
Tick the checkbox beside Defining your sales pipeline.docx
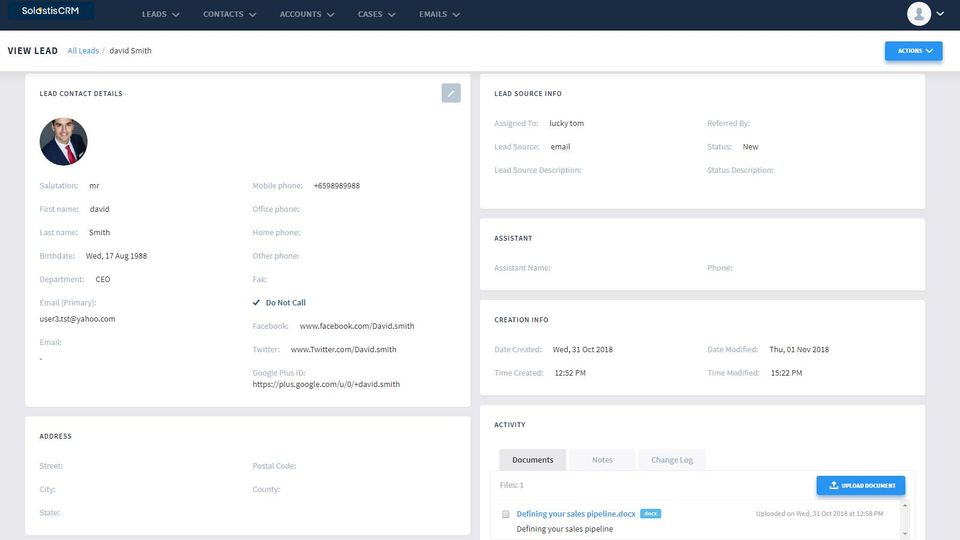pyautogui.click(x=505, y=514)
